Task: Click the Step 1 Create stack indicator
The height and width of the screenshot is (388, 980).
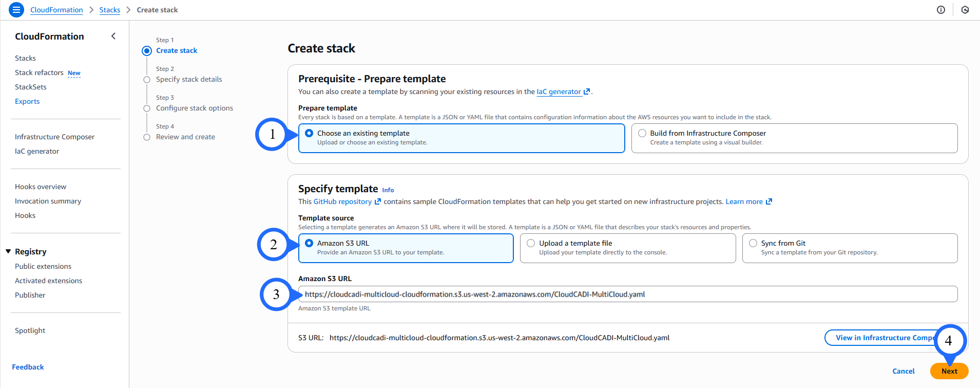Action: click(x=147, y=50)
